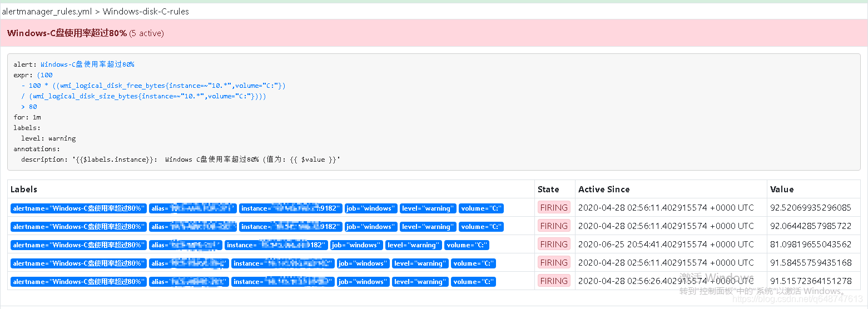Image resolution: width=868 pixels, height=309 pixels.
Task: Collapse the Windows-C盘使用率超过80% alert header
Action: tap(434, 33)
